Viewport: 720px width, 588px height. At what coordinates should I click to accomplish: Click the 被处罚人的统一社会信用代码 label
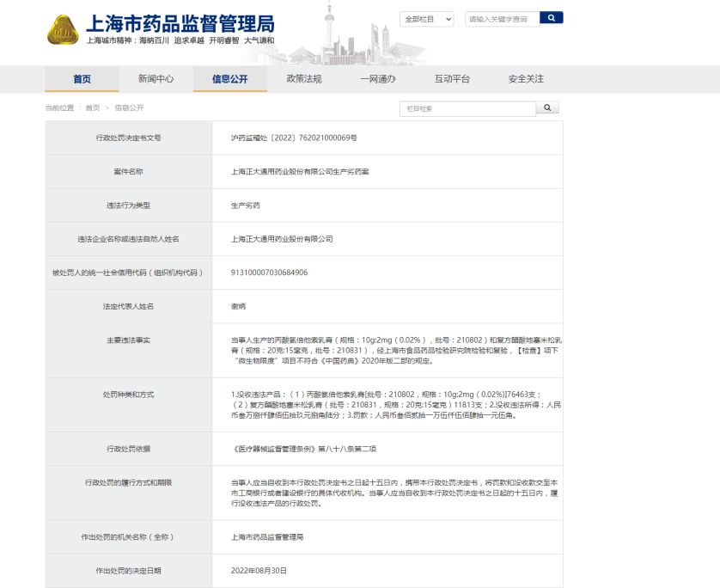point(128,273)
